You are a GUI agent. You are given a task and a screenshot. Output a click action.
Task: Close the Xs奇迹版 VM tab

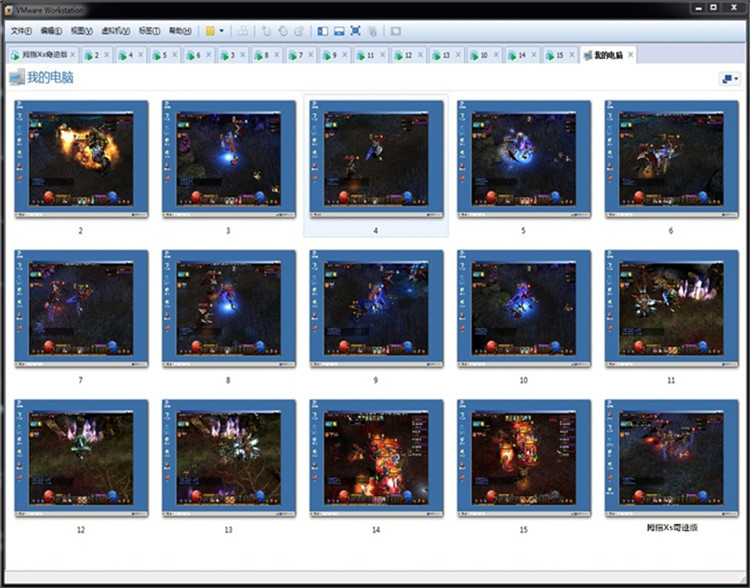point(73,55)
